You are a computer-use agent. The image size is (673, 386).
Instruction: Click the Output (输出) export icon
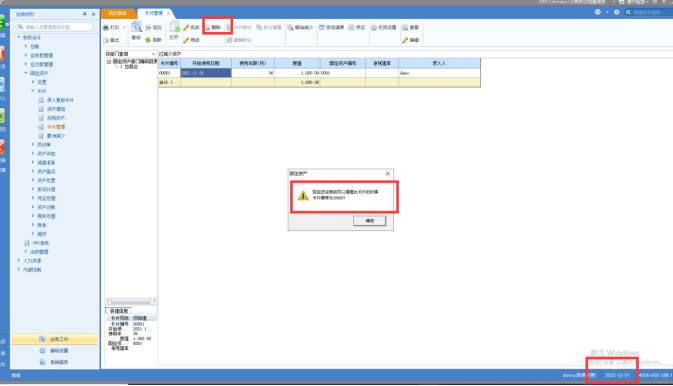point(106,40)
